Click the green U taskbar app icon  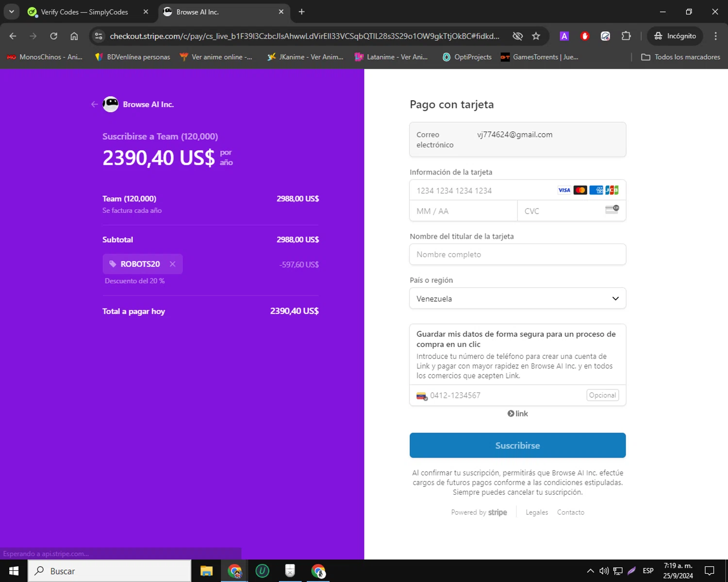[x=262, y=571]
